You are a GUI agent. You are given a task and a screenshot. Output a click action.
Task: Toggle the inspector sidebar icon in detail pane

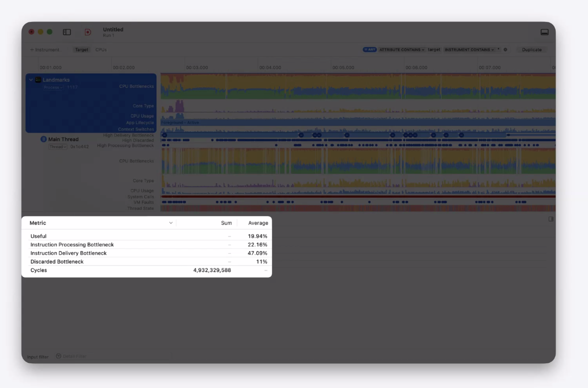551,219
